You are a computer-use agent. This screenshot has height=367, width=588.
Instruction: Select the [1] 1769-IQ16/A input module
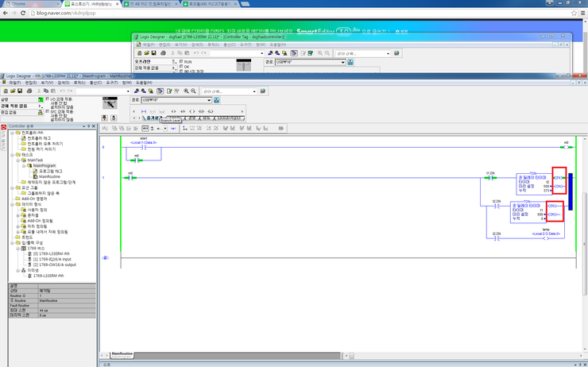[52, 259]
